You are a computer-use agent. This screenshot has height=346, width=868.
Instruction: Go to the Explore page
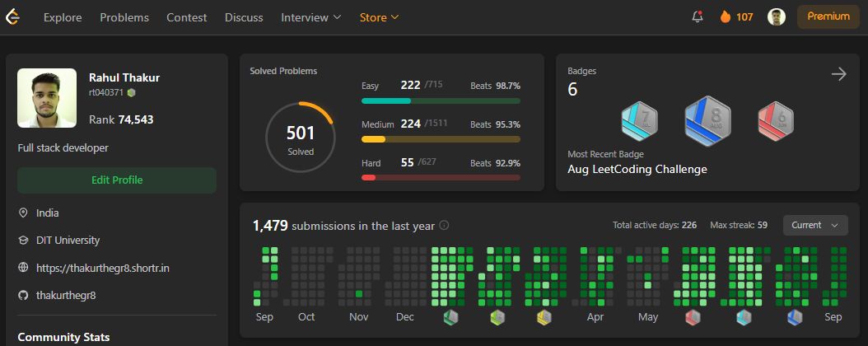(63, 17)
